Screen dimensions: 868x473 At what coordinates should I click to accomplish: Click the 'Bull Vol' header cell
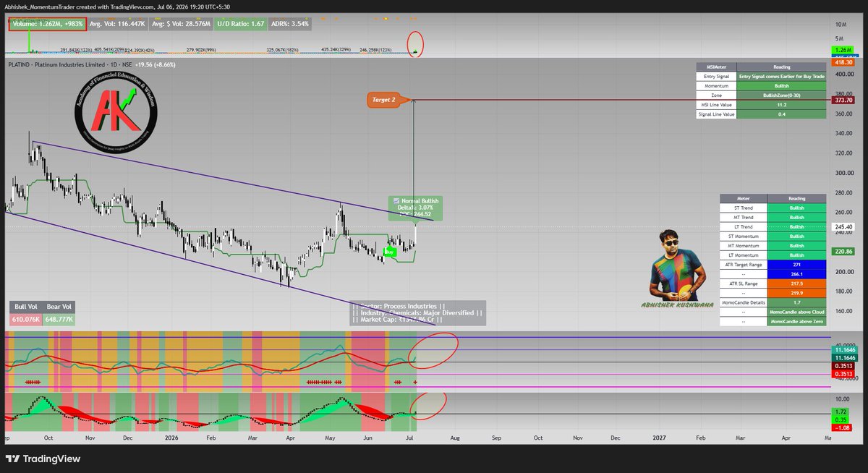click(x=25, y=307)
